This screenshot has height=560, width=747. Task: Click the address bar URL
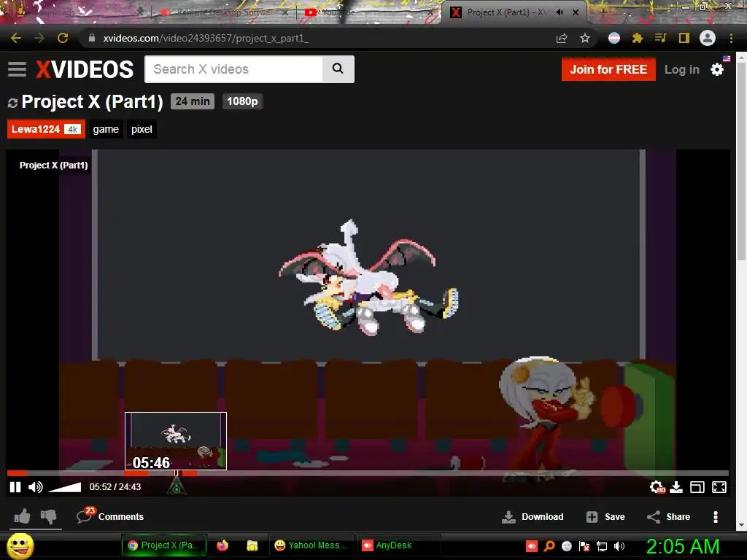pyautogui.click(x=206, y=38)
